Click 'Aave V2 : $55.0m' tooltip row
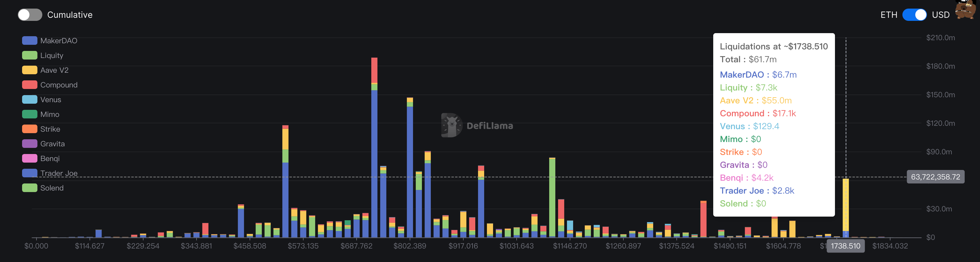Viewport: 980px width, 262px height. [756, 101]
